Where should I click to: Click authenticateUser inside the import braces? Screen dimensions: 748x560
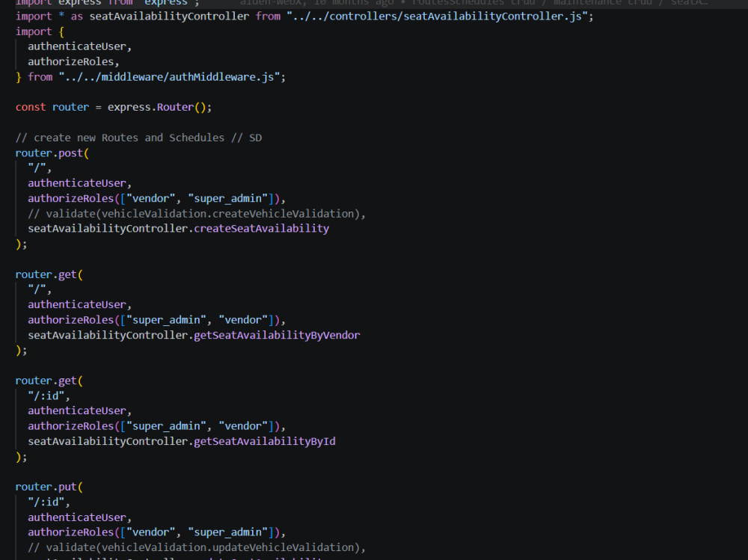[x=77, y=47]
